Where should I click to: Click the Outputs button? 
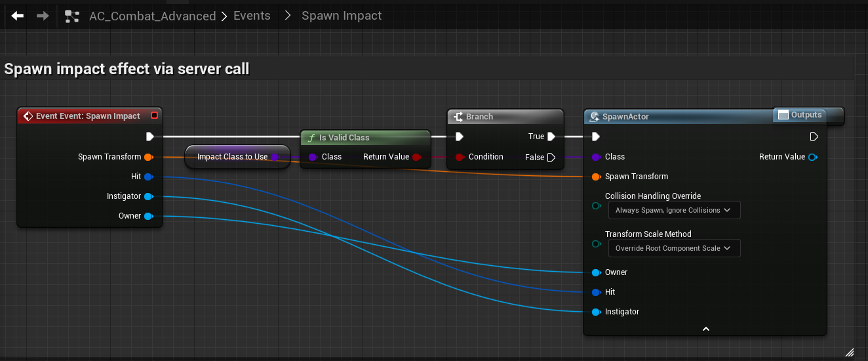tap(800, 115)
